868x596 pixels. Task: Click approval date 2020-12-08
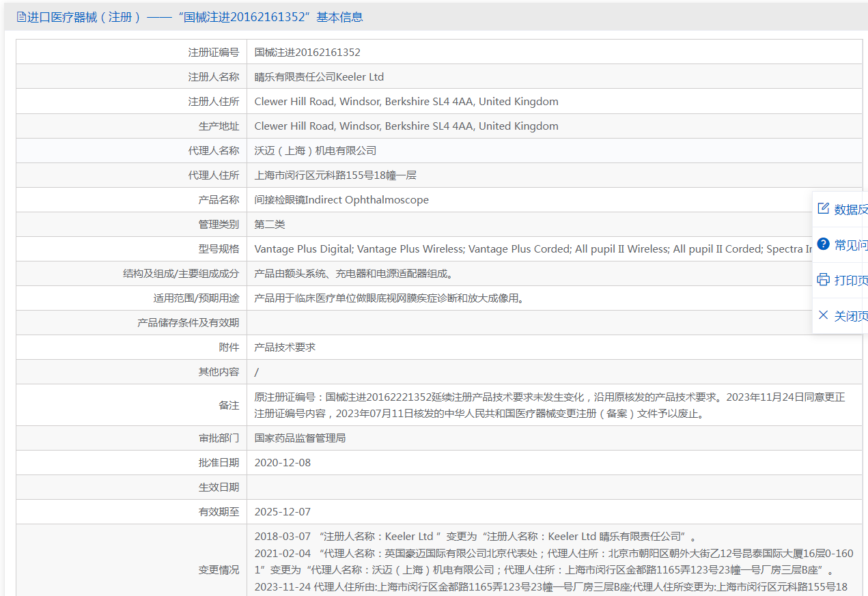[x=283, y=462]
